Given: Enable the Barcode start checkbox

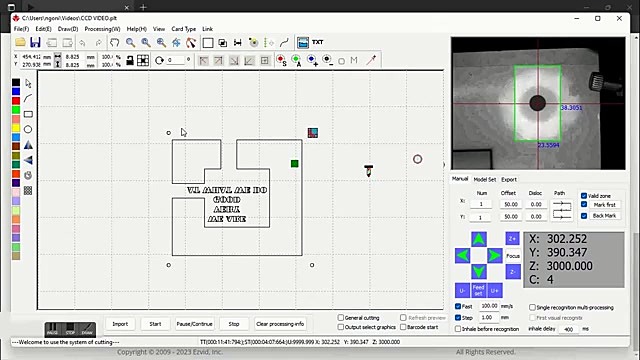Looking at the screenshot, I should point(403,327).
